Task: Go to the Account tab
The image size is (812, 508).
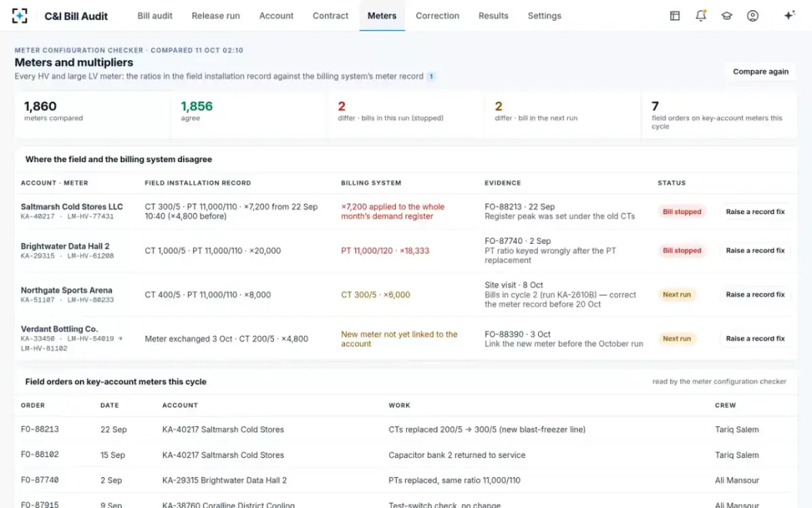Action: pos(276,16)
